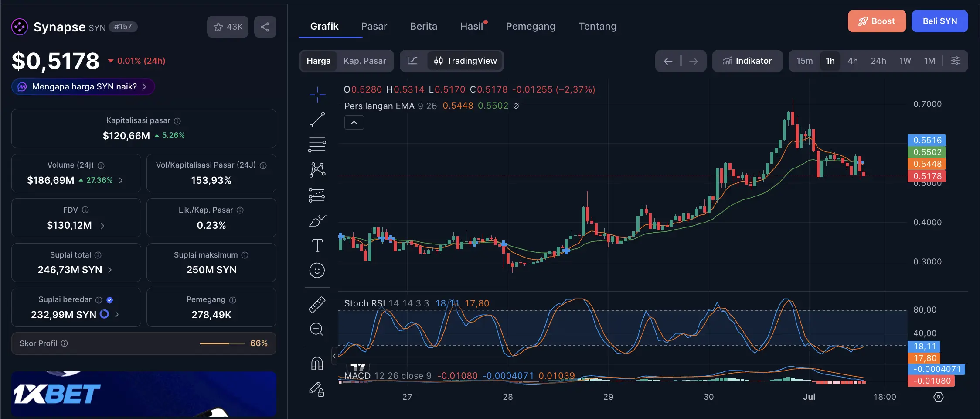This screenshot has width=980, height=419.
Task: Open the Fibonacci retracement tool
Action: 317,144
